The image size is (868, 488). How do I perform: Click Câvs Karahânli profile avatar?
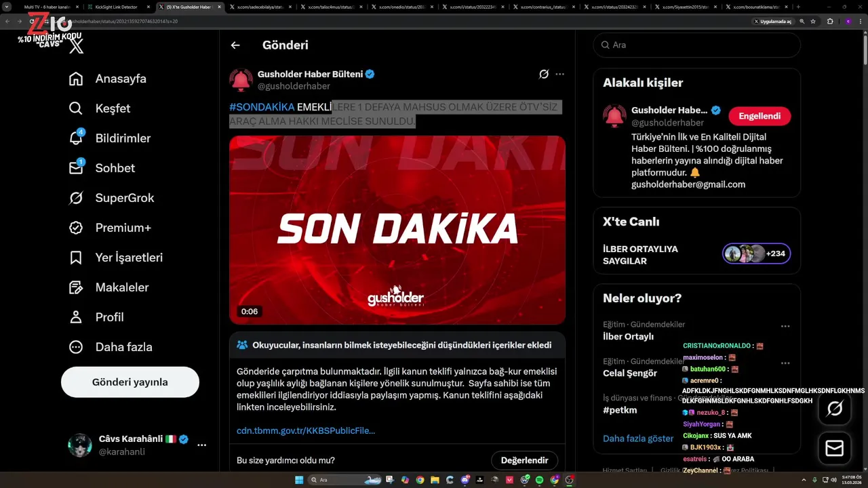click(x=80, y=445)
